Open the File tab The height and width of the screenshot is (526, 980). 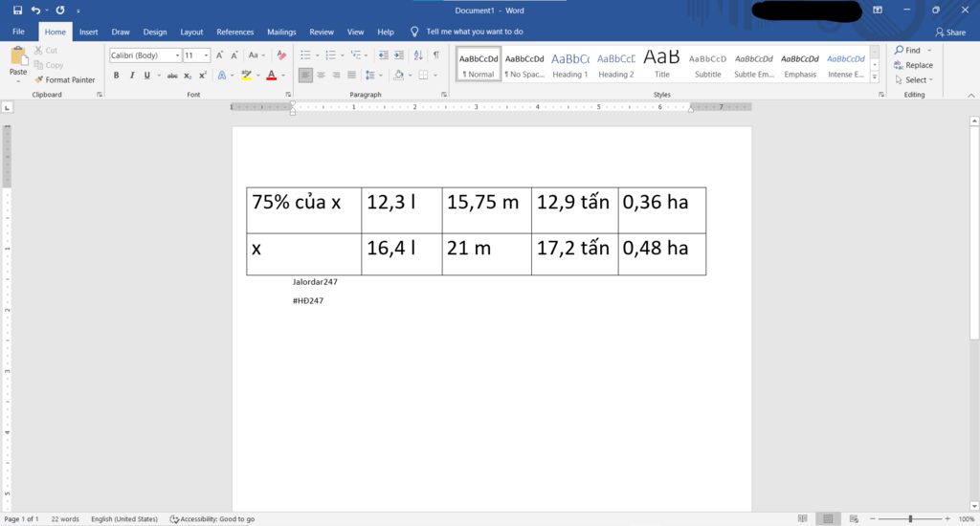pos(19,32)
